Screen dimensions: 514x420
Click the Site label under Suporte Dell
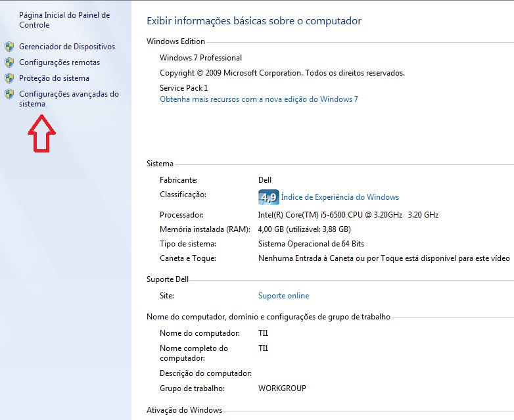point(167,296)
